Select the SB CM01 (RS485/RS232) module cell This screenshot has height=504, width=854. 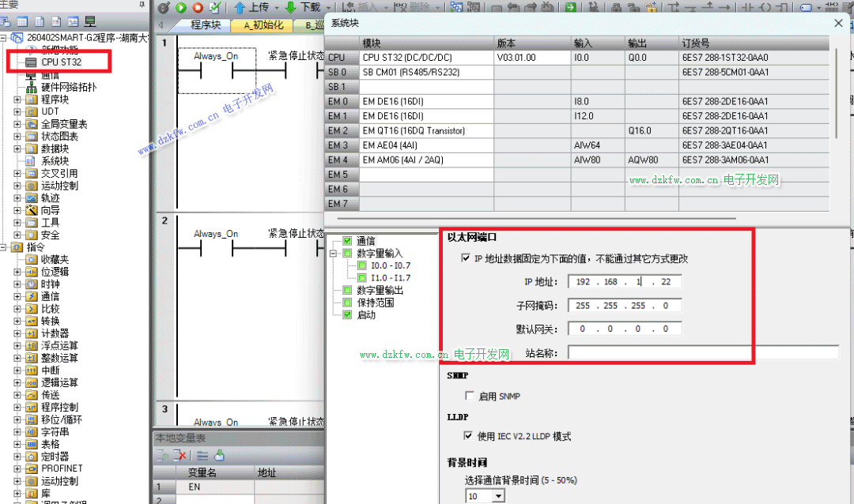point(426,73)
